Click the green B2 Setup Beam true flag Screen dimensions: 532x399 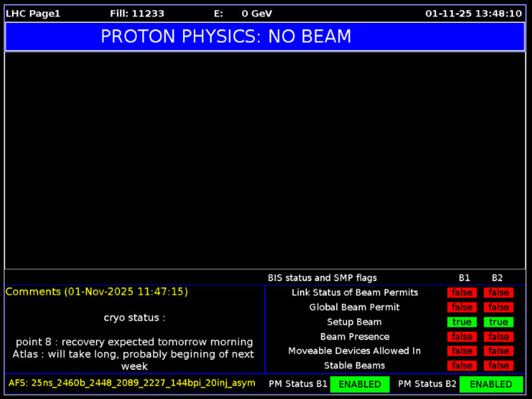[498, 322]
